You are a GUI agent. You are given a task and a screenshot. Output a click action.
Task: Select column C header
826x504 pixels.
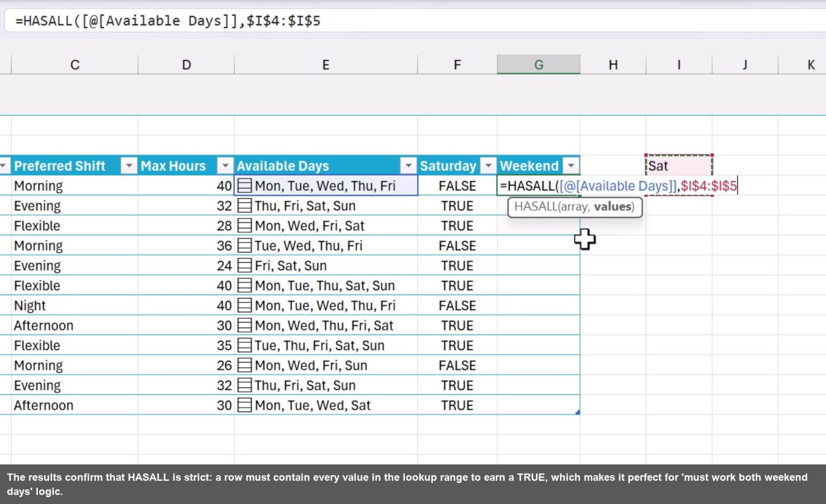pos(75,64)
